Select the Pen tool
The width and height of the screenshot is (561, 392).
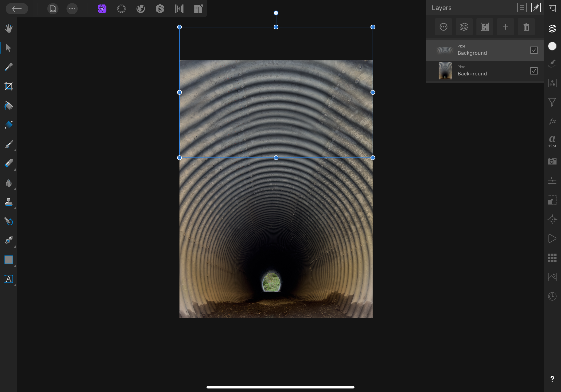click(x=8, y=240)
